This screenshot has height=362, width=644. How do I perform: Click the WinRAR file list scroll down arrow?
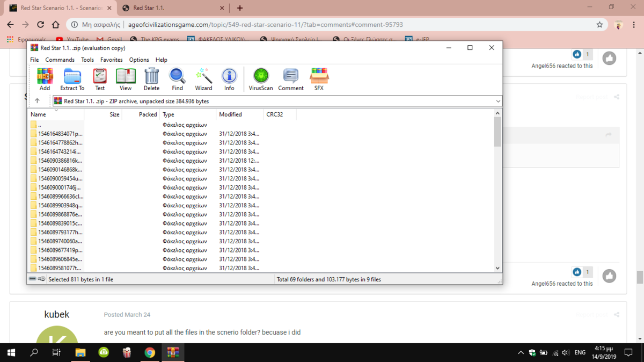(x=497, y=268)
